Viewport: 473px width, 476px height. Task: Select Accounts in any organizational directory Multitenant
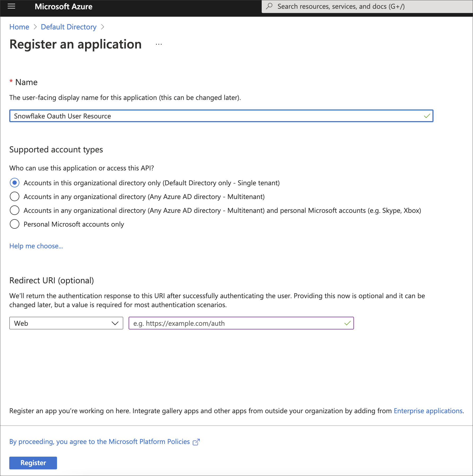[x=15, y=196]
